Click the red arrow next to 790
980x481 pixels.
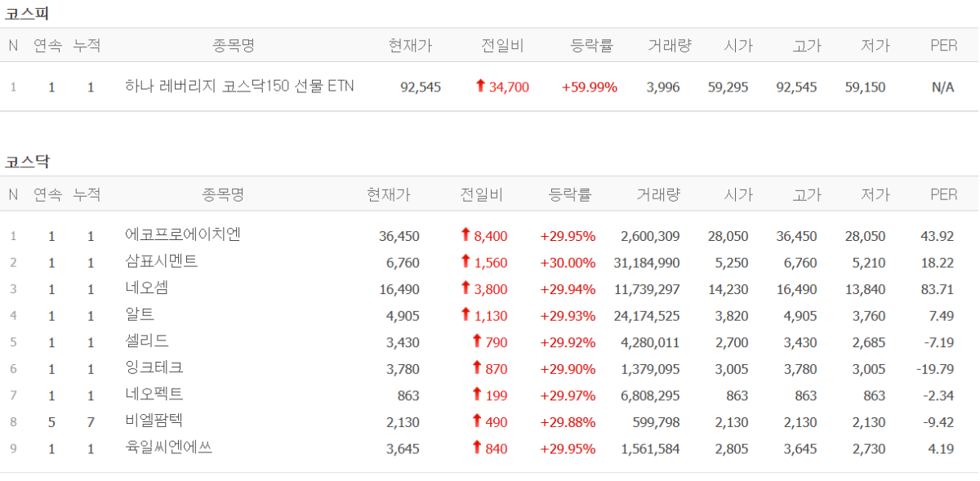tap(477, 341)
